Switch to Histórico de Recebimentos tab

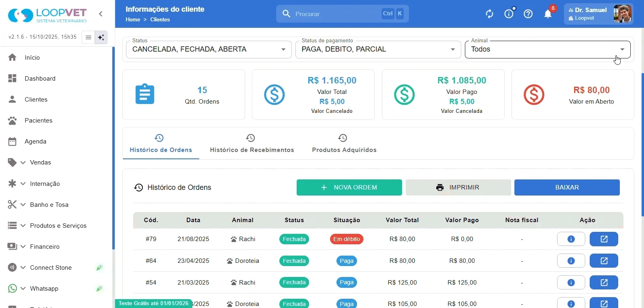(252, 144)
